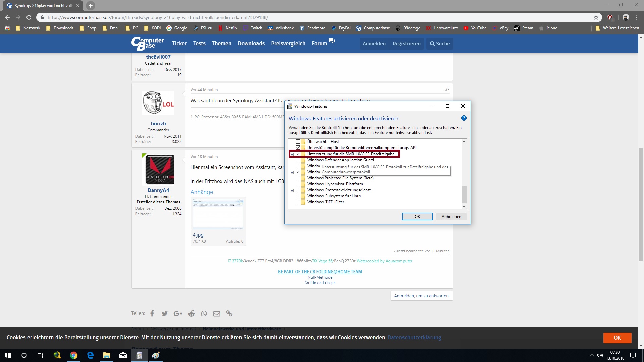644x362 pixels.
Task: Open the Suche search button
Action: [x=440, y=44]
